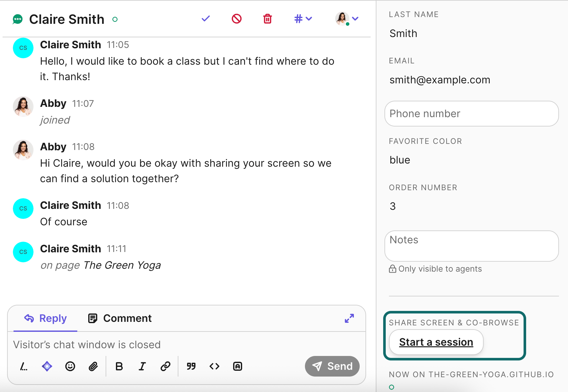
Task: Insert a hyperlink in the reply
Action: point(165,366)
